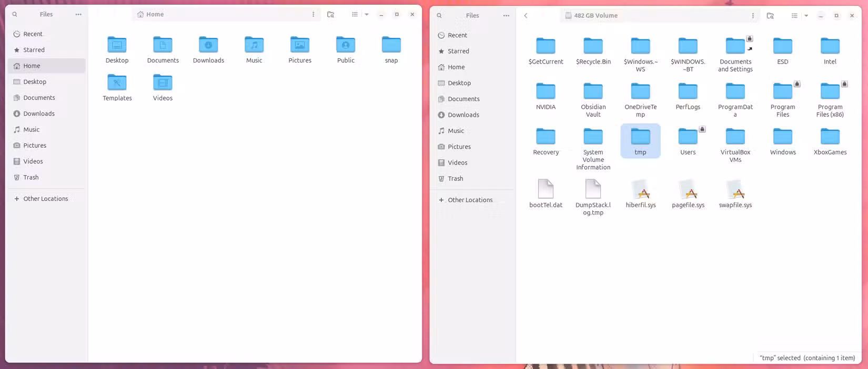This screenshot has width=868, height=369.
Task: Select Videos folder in Home window
Action: [x=163, y=87]
